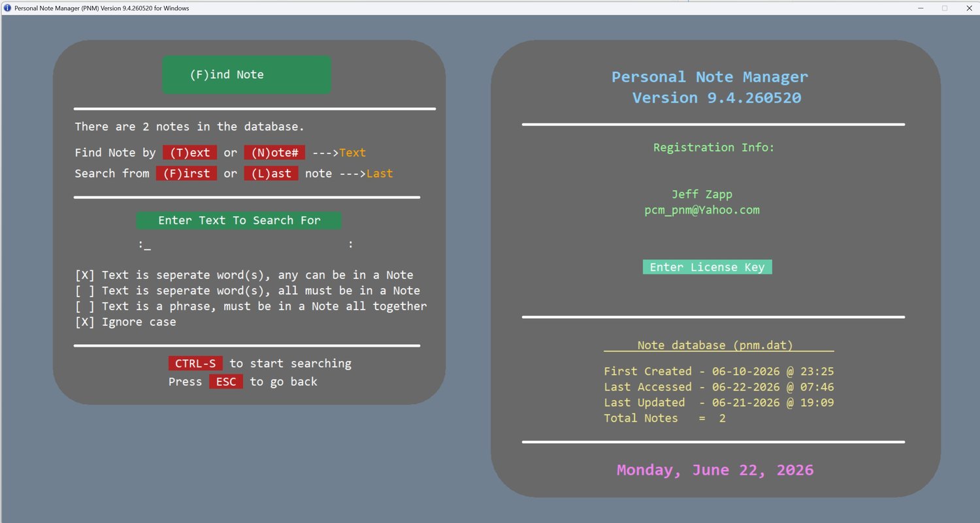Click the 'Search from' label
The height and width of the screenshot is (523, 980).
coord(112,174)
